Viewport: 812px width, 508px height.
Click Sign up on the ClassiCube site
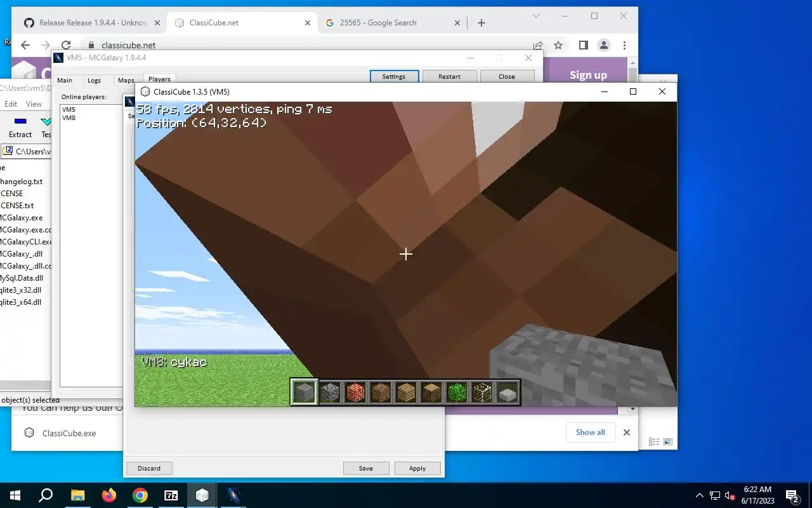pyautogui.click(x=588, y=75)
